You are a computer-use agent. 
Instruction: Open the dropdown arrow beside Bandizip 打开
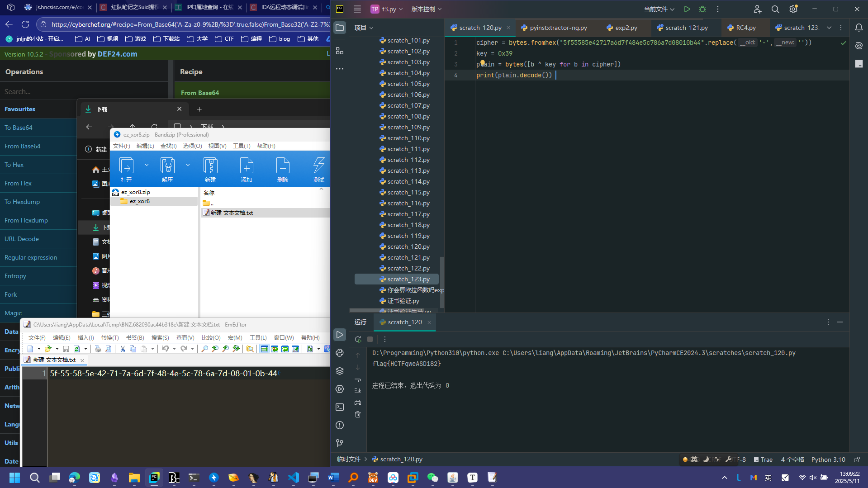click(147, 165)
